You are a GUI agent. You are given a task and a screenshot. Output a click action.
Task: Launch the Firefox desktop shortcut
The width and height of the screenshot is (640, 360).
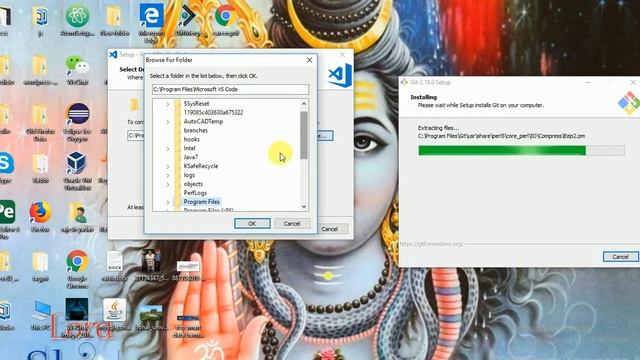(x=40, y=213)
